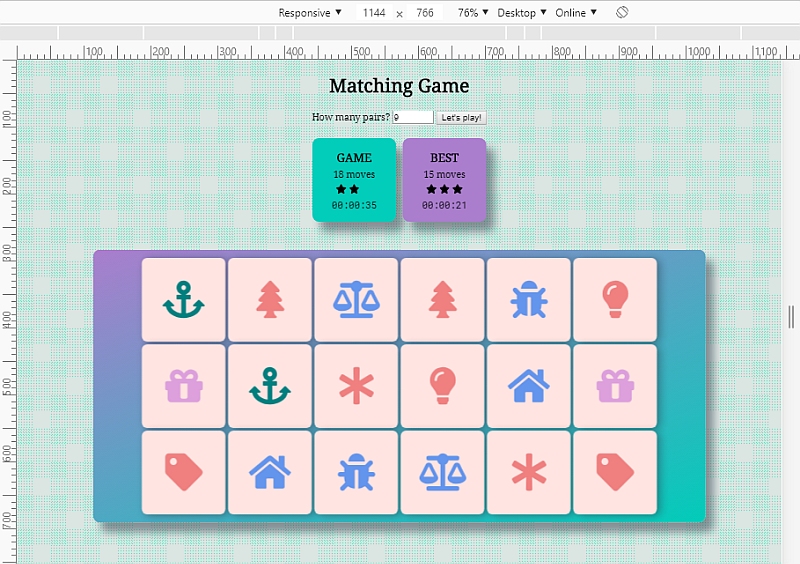The image size is (800, 564).
Task: Select the house card in the middle row
Action: 528,385
